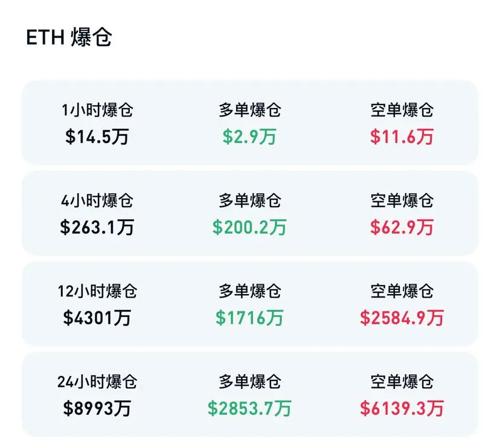The height and width of the screenshot is (448, 500).
Task: Click 空单爆仓 label in the 4-hour row
Action: 402,200
